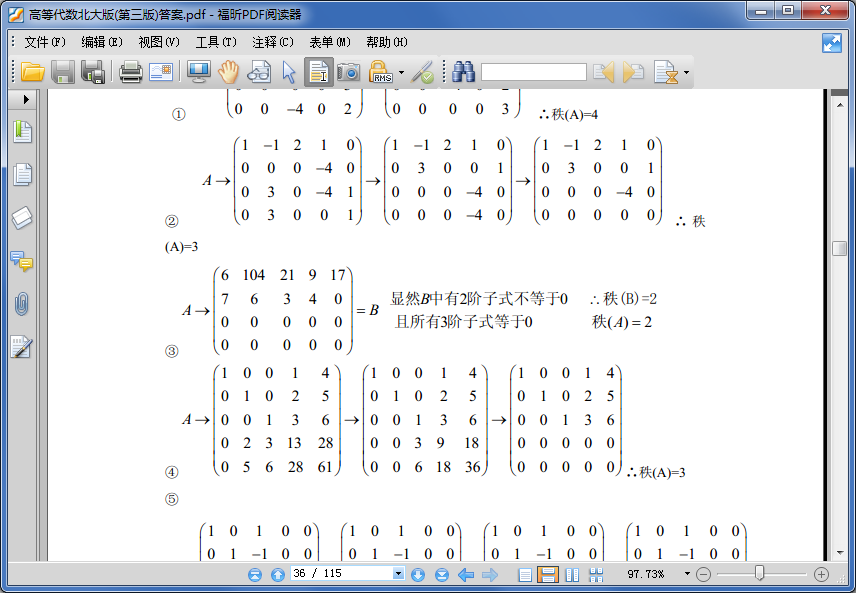Click the RMS lock protection icon

pos(381,72)
